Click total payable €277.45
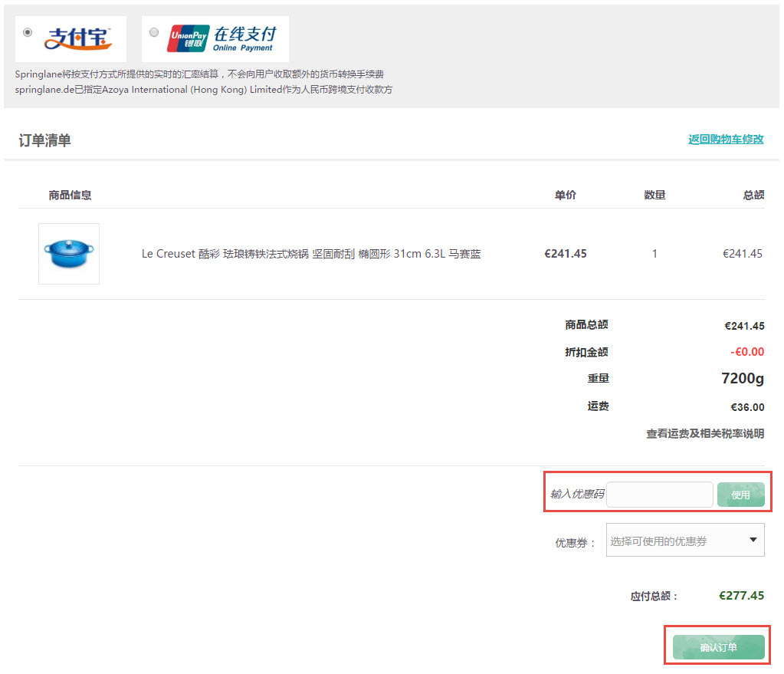The width and height of the screenshot is (784, 674). [x=742, y=596]
